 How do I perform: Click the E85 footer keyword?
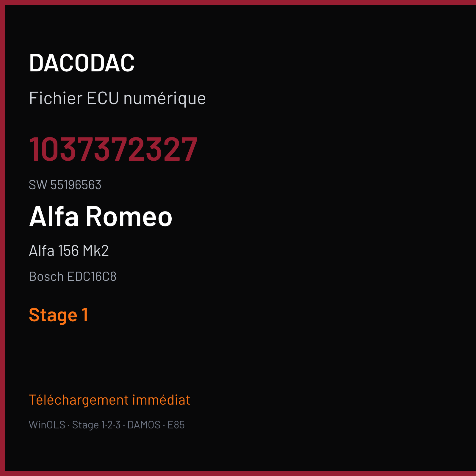(x=176, y=425)
